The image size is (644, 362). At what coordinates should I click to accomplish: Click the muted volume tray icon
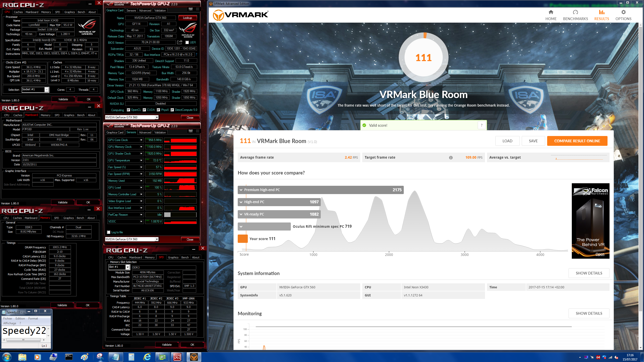(x=616, y=357)
